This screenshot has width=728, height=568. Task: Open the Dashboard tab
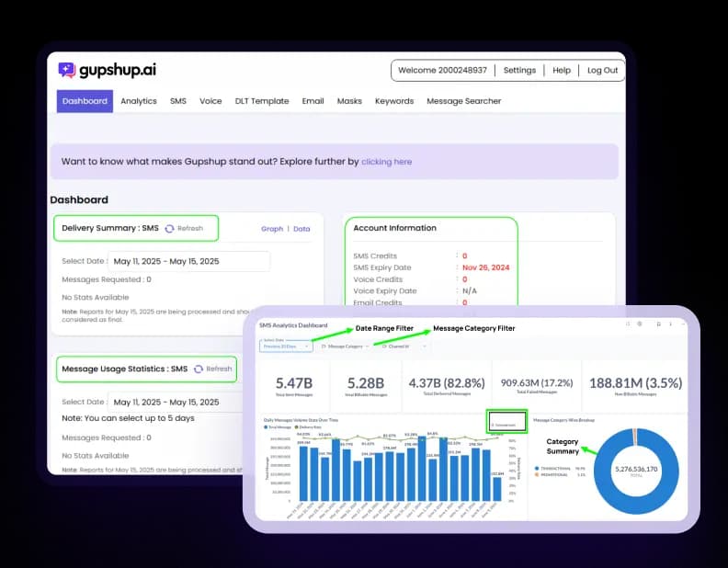[85, 101]
